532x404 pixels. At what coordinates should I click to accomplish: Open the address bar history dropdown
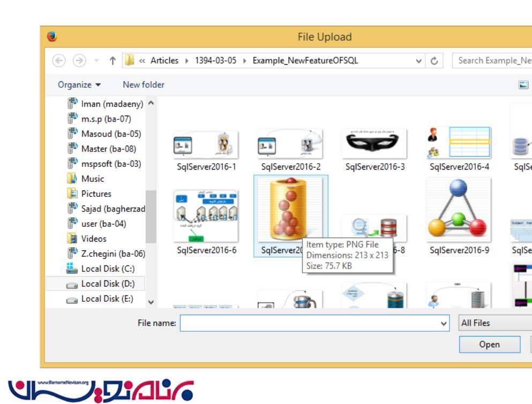[418, 61]
